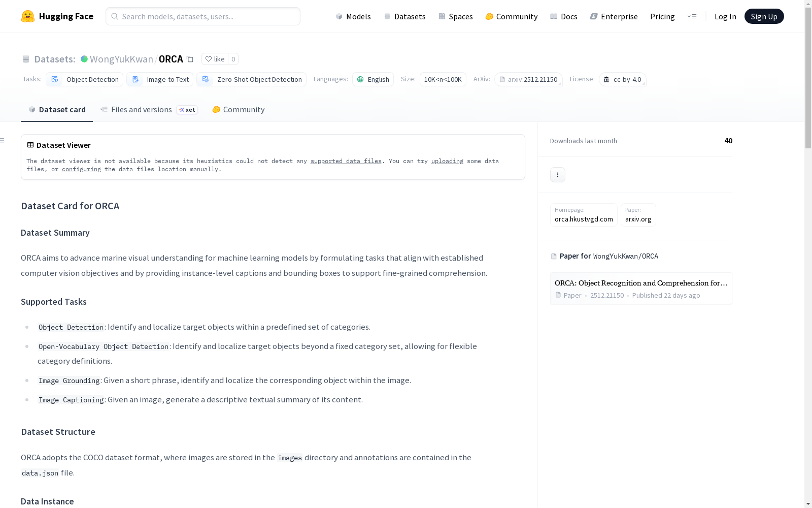
Task: Click the Downloads last month count 40
Action: click(728, 141)
